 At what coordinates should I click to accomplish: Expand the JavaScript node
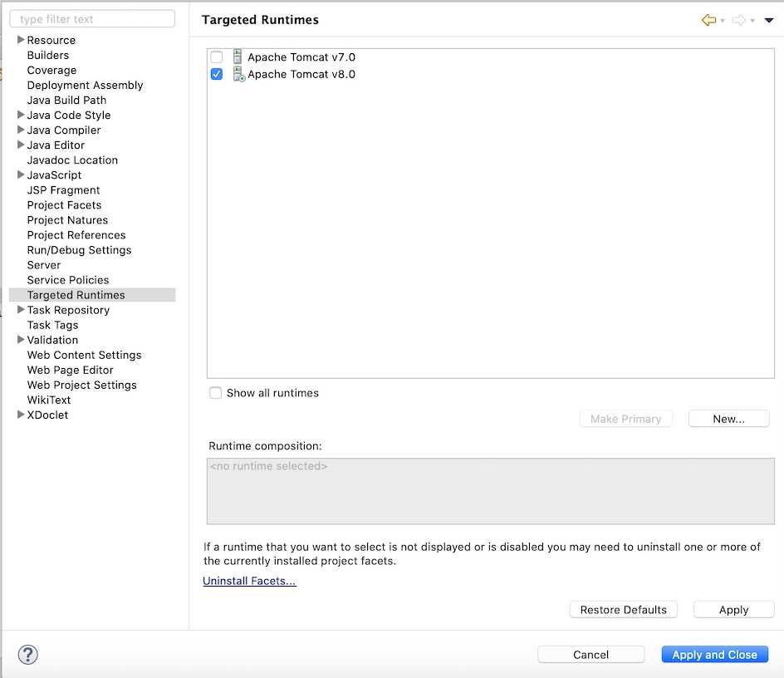(x=21, y=174)
